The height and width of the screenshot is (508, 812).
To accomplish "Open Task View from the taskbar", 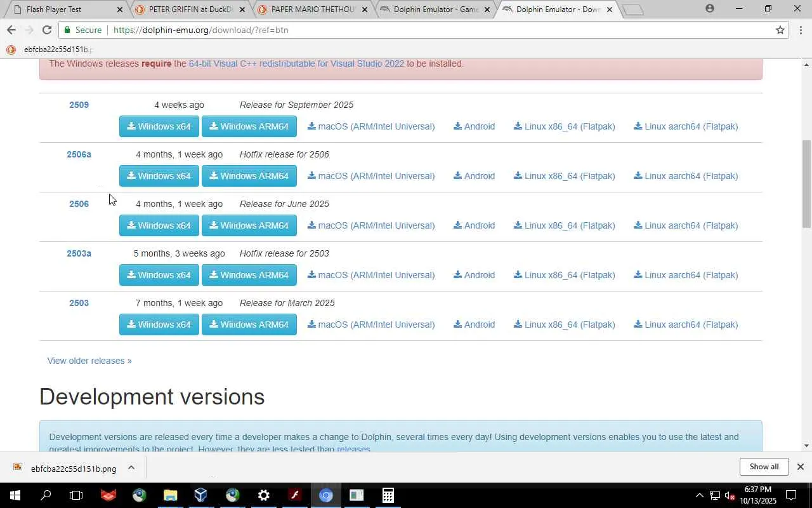I will point(76,495).
